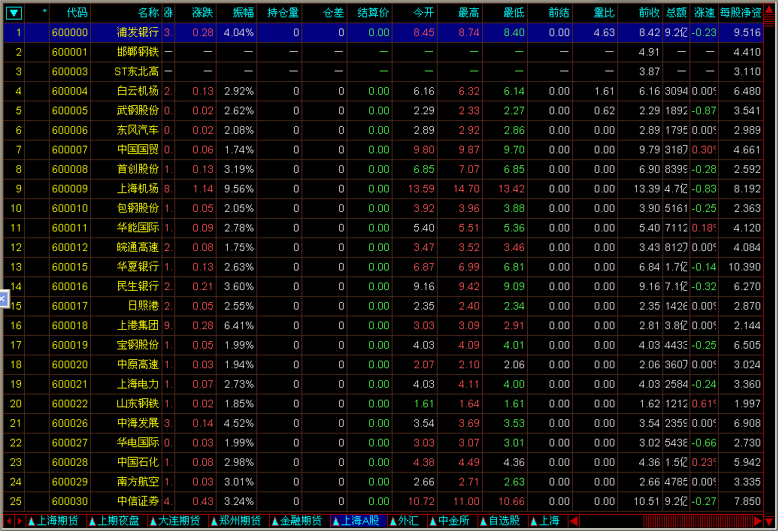Switch to the last 上海 tab
Image resolution: width=779 pixels, height=532 pixels.
click(x=545, y=521)
